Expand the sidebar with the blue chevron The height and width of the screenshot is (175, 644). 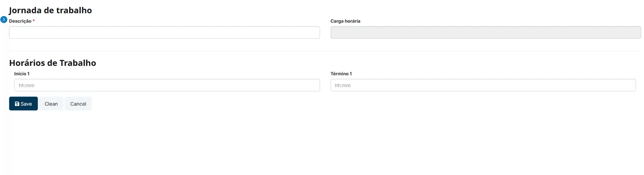point(4,20)
